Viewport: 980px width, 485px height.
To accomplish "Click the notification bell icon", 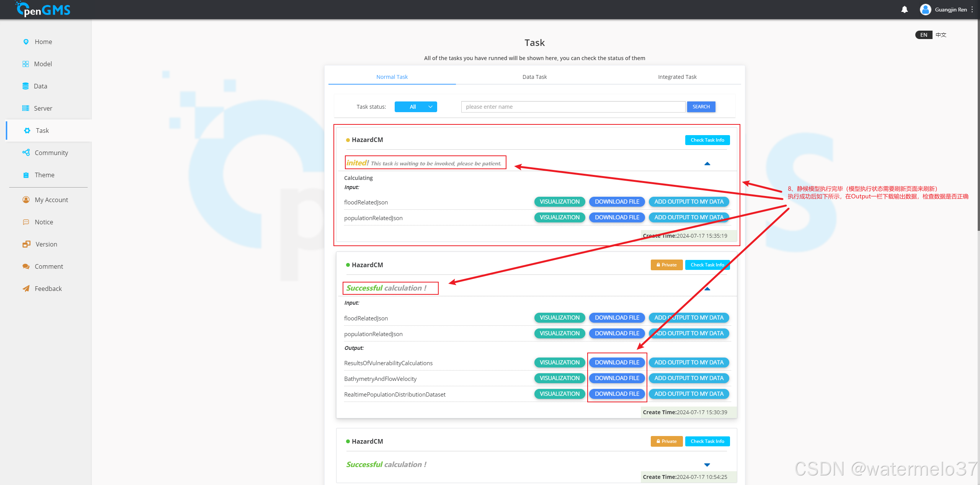I will tap(904, 10).
